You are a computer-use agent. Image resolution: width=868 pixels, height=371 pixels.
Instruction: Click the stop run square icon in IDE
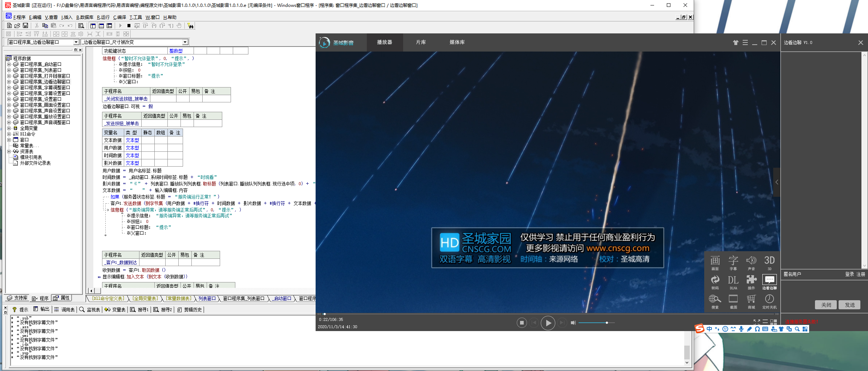pyautogui.click(x=129, y=26)
